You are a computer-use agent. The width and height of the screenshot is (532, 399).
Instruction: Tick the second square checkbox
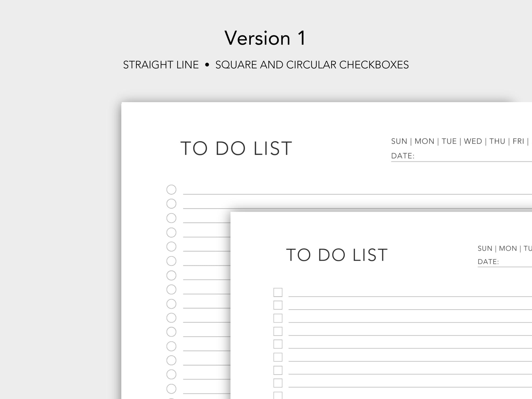coord(278,305)
